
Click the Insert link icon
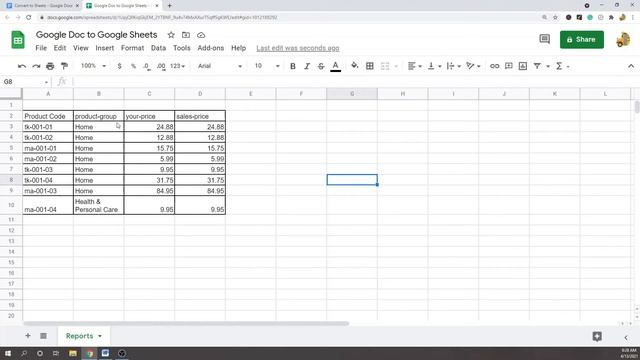494,66
